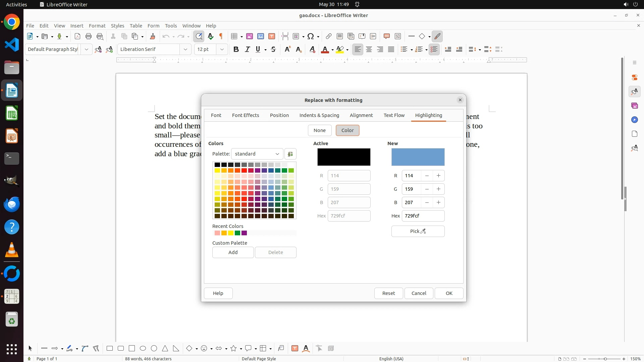Toggle Formatting Marks pilcrow icon
Screen dimensions: 644x362
[x=221, y=36]
